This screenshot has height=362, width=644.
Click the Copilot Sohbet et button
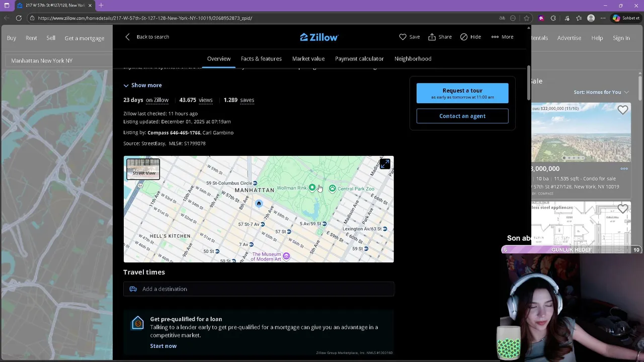point(626,18)
